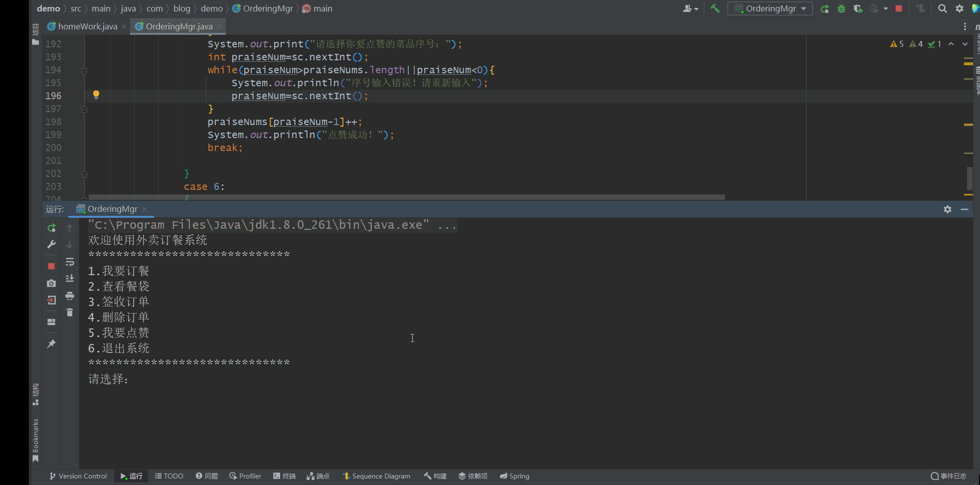Toggle scroll to end of console

(x=70, y=278)
